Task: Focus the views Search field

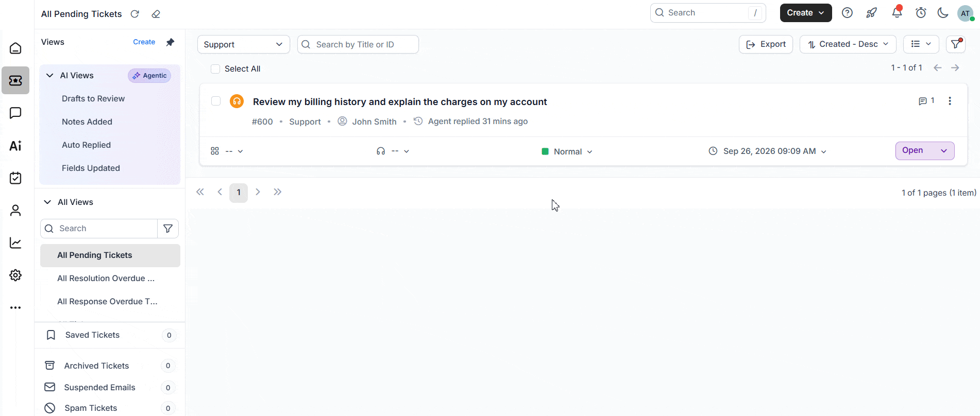Action: click(x=99, y=229)
